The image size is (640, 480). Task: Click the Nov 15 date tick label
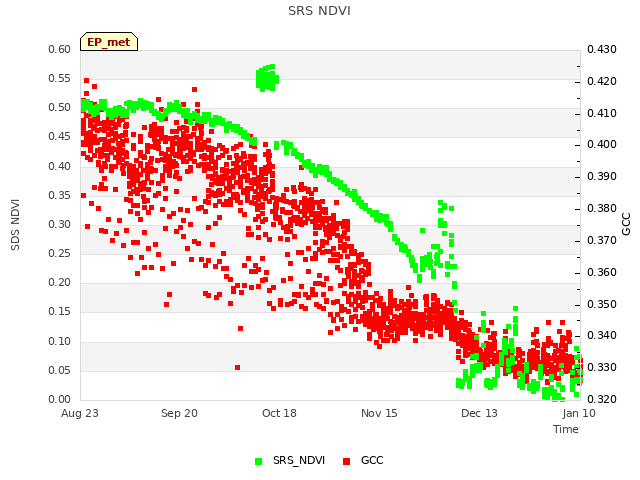[x=379, y=413]
